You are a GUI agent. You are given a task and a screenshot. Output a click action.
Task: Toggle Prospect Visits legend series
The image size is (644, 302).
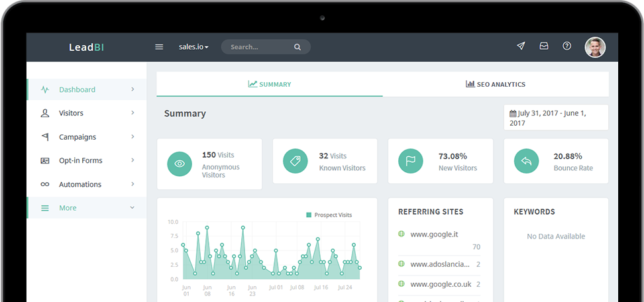(329, 215)
